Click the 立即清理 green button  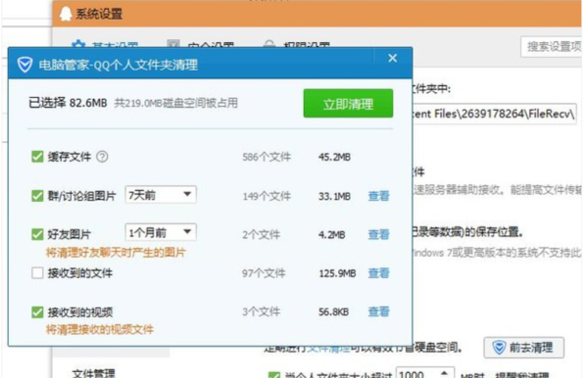348,104
